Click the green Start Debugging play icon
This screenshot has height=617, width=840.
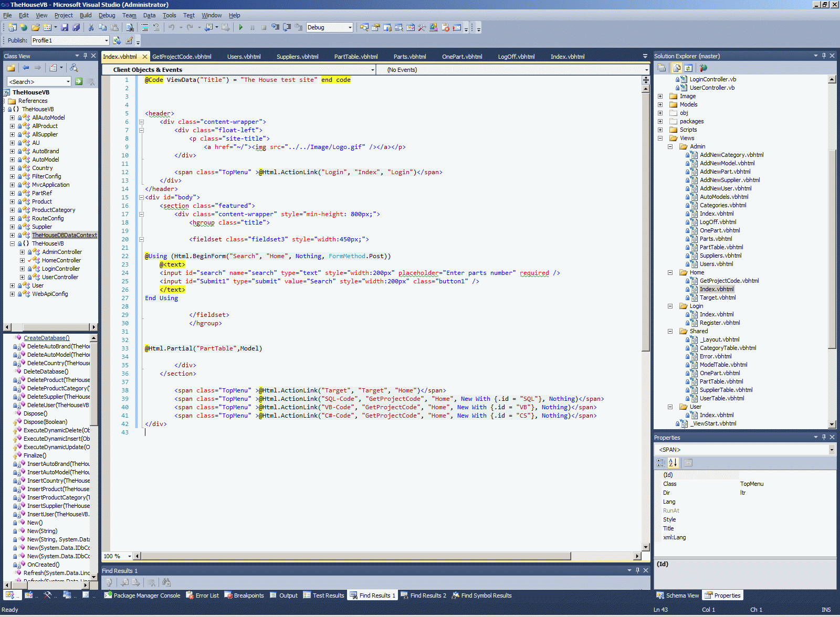point(240,27)
